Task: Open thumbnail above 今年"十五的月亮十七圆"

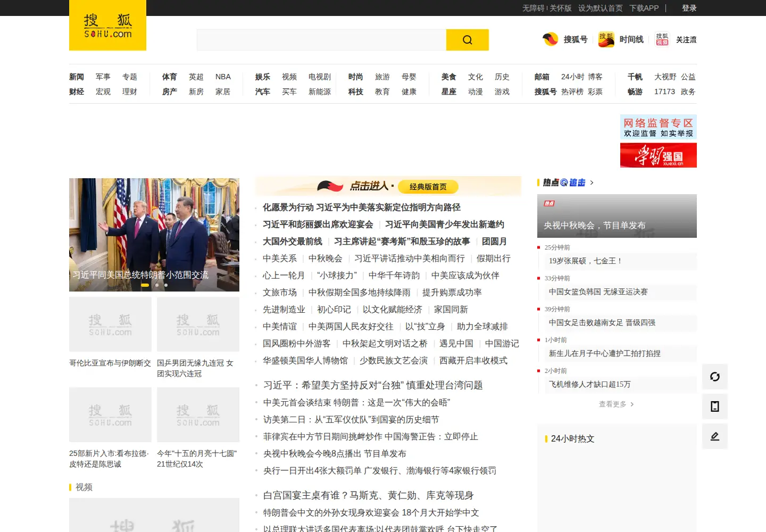Action: pos(198,415)
